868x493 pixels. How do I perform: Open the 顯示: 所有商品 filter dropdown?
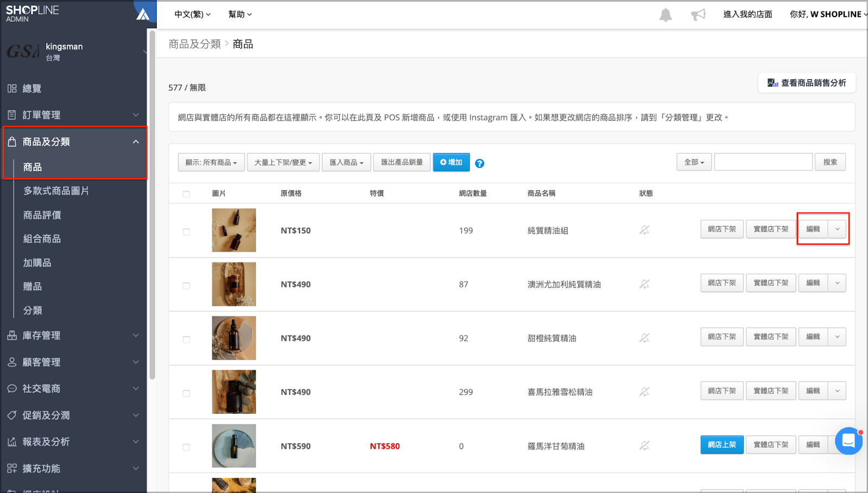tap(211, 162)
